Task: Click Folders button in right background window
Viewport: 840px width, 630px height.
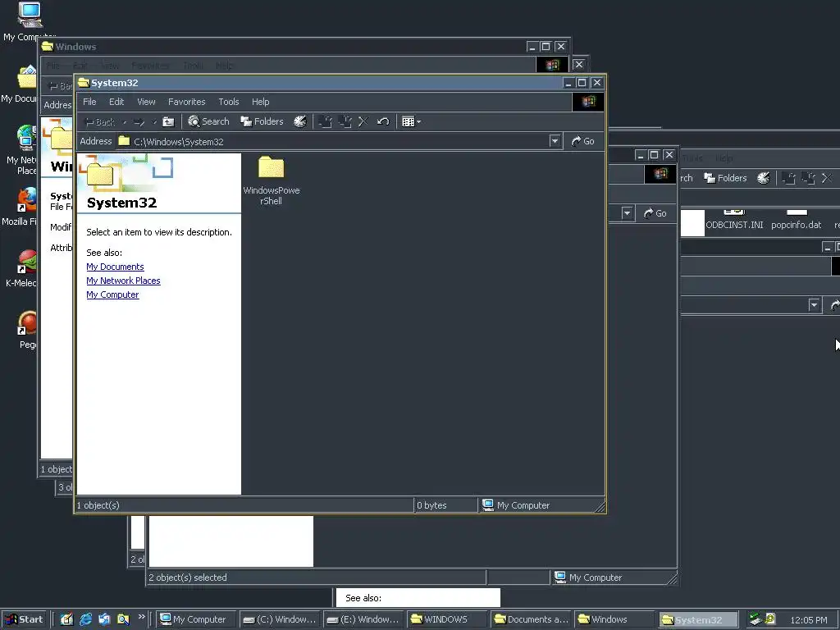Action: 725,178
